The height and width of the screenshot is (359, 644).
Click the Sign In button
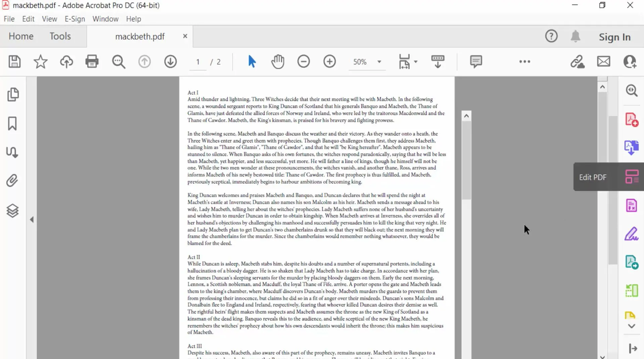pyautogui.click(x=614, y=37)
